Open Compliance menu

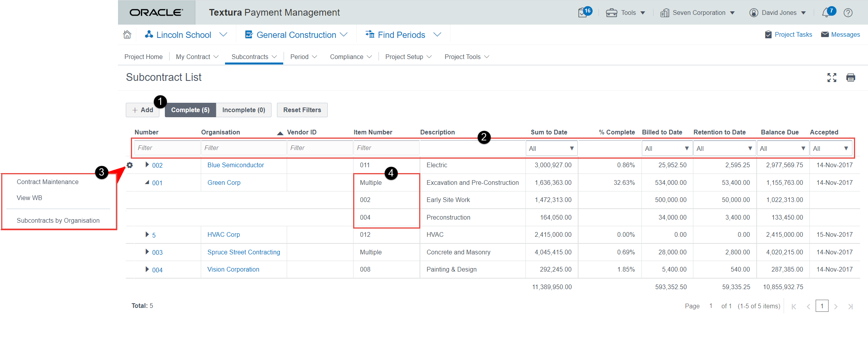pos(351,57)
